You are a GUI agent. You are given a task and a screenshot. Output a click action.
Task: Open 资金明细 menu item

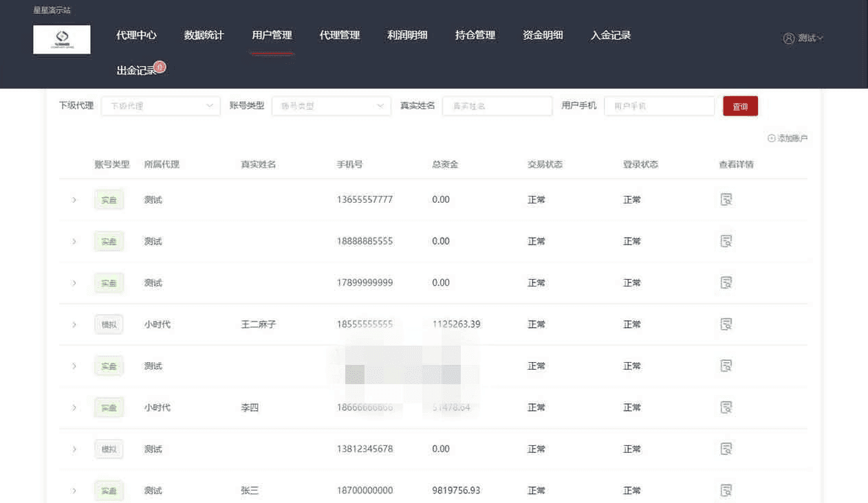543,35
